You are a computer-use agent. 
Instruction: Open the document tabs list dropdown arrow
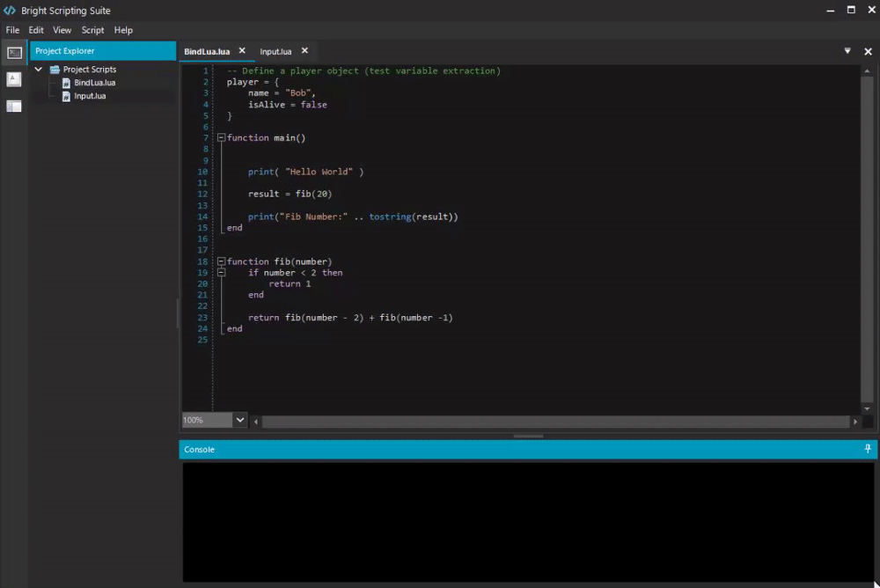pos(847,51)
